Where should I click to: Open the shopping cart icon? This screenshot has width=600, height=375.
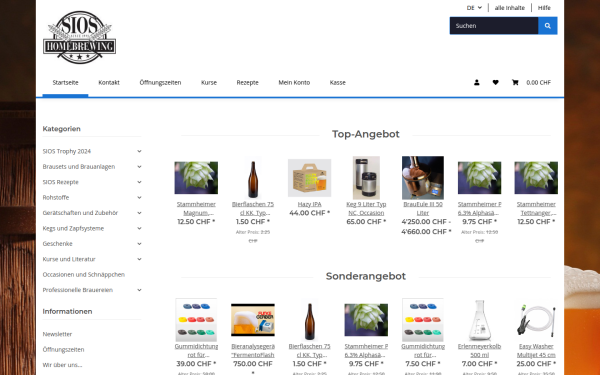(515, 82)
